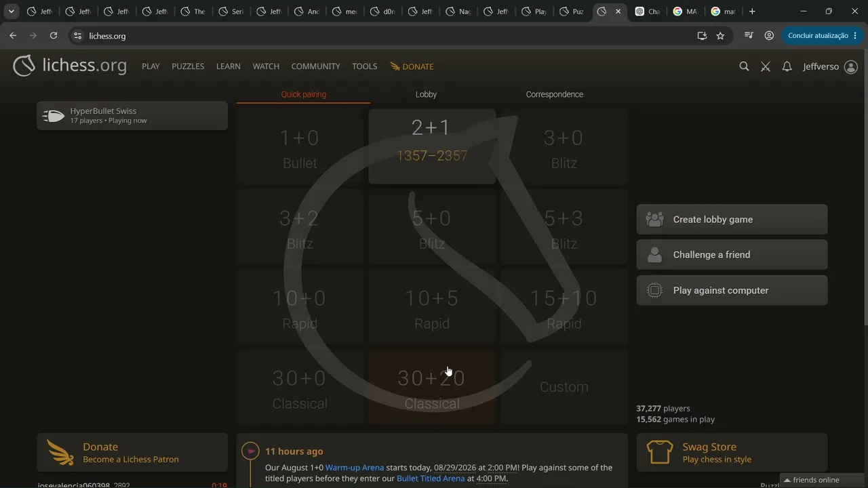Click the Concluir atualização button
Screen dimensions: 868x488
point(823,36)
